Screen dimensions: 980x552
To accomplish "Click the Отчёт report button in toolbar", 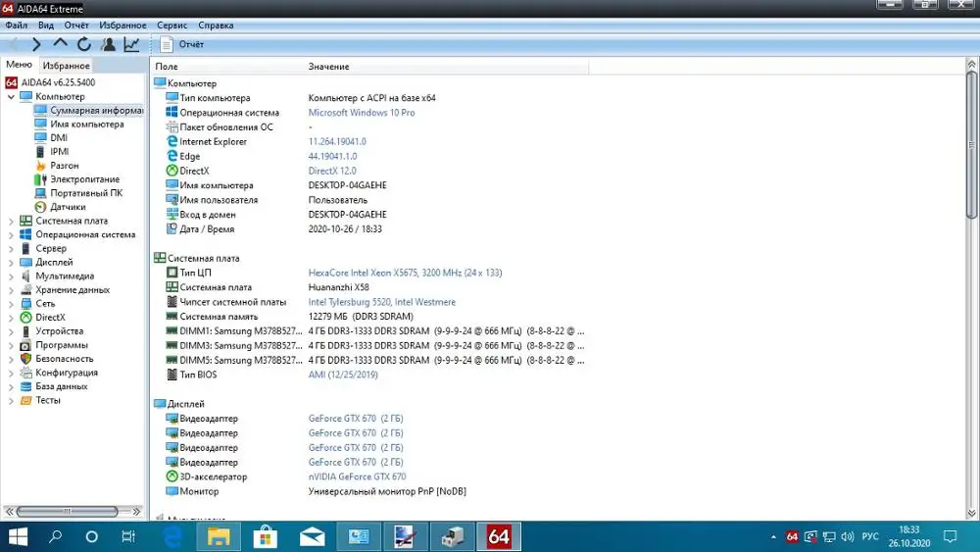I will coord(182,44).
